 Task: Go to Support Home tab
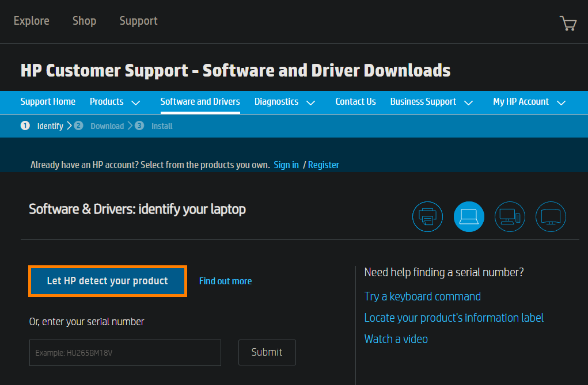[x=48, y=102]
